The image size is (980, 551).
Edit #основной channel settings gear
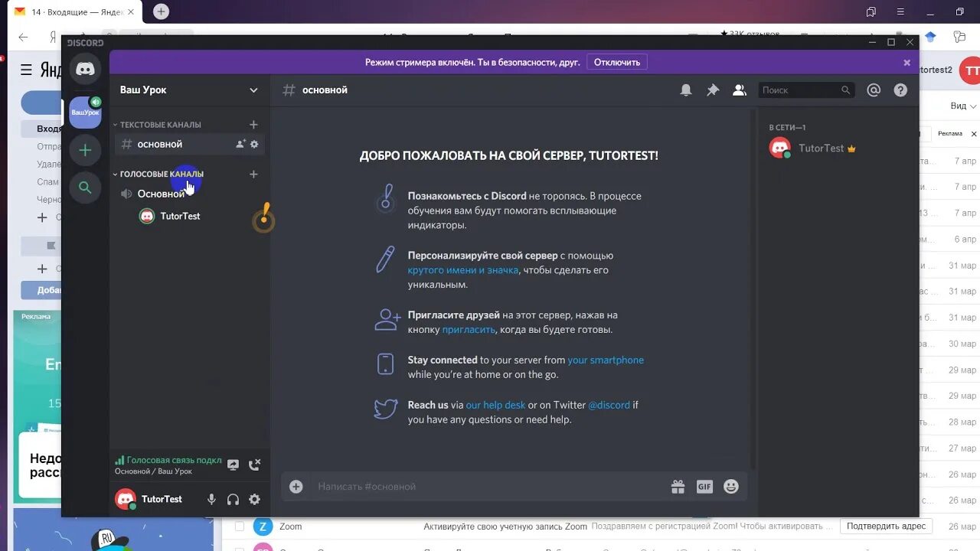point(254,144)
